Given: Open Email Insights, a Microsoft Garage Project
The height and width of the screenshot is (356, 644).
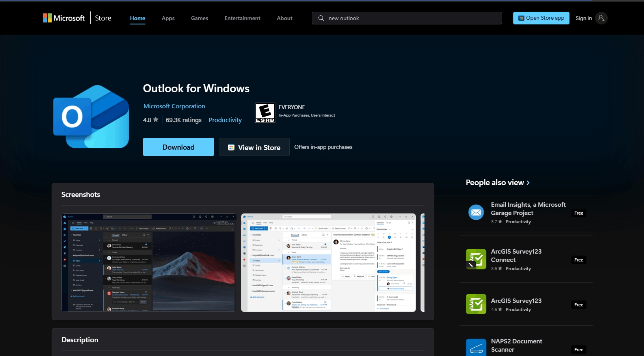Looking at the screenshot, I should [x=528, y=209].
